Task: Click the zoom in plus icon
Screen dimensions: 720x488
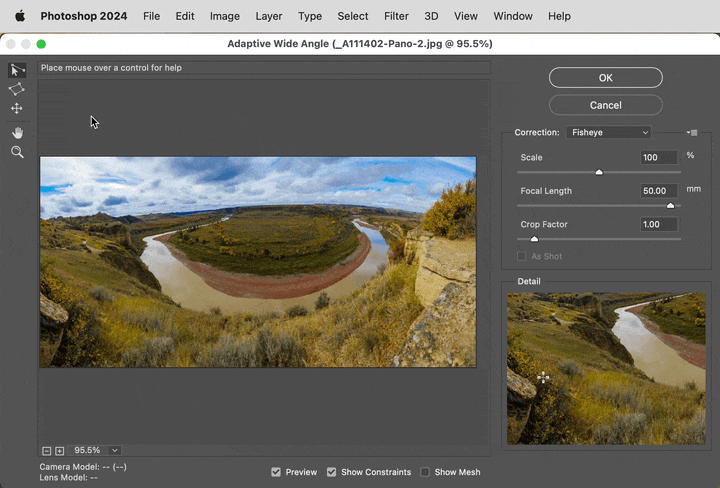Action: [x=60, y=451]
